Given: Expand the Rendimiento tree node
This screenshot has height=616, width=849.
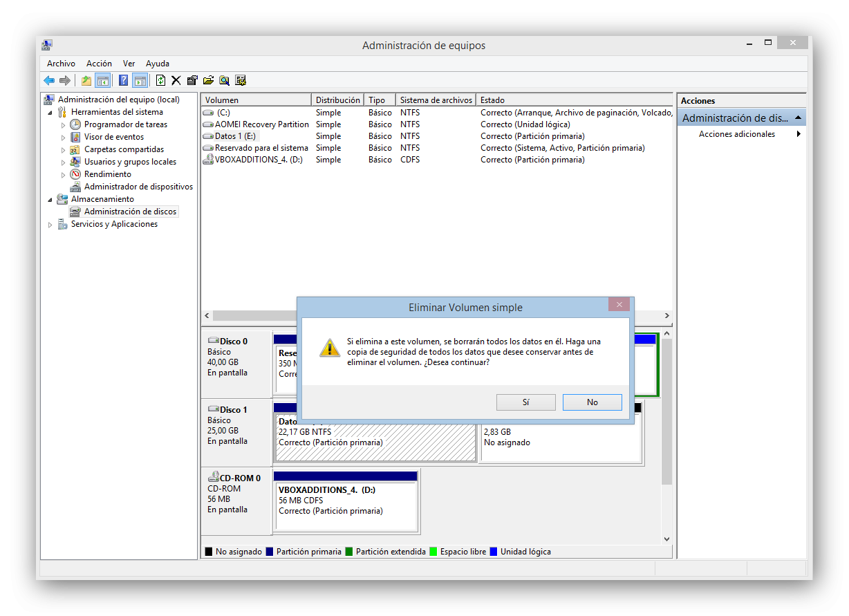Looking at the screenshot, I should coord(63,175).
